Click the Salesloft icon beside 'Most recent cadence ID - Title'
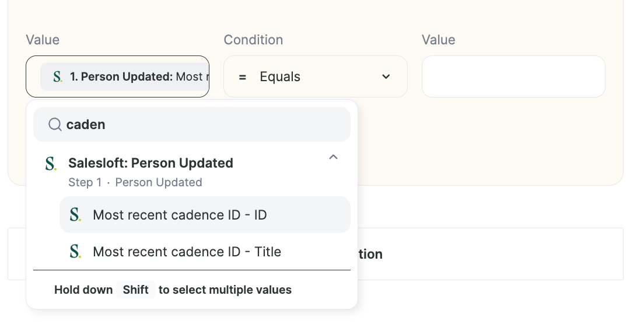The width and height of the screenshot is (644, 327). click(75, 251)
